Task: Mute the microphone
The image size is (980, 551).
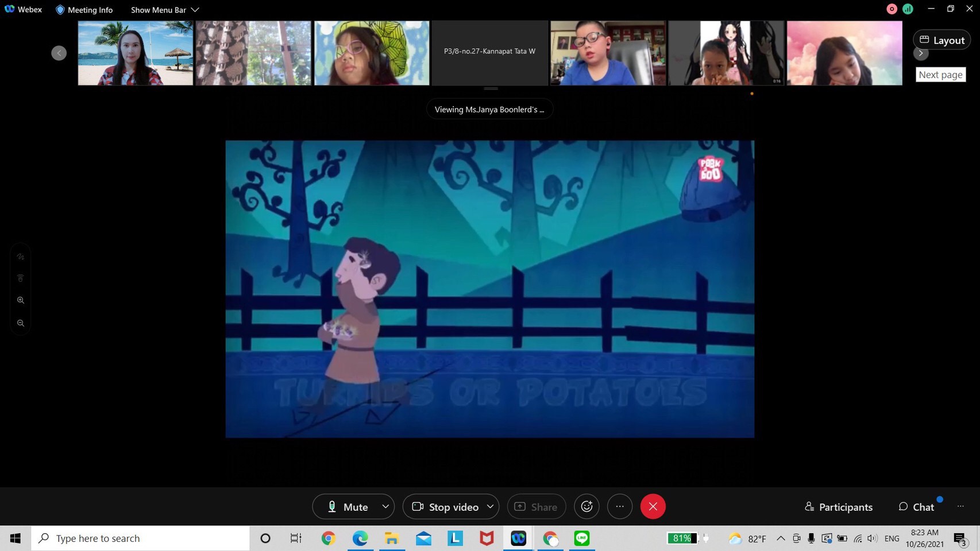Action: pos(347,507)
